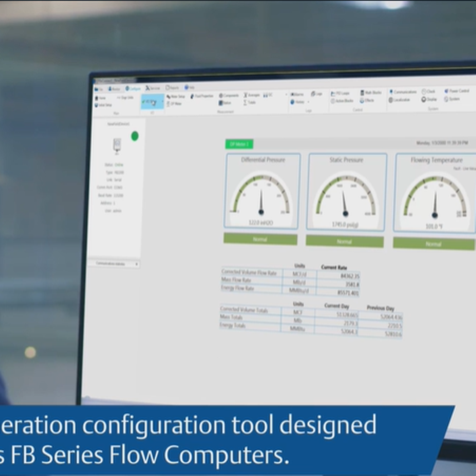The height and width of the screenshot is (476, 476).
Task: Click Normal status under Static Pressure
Action: pos(344,242)
